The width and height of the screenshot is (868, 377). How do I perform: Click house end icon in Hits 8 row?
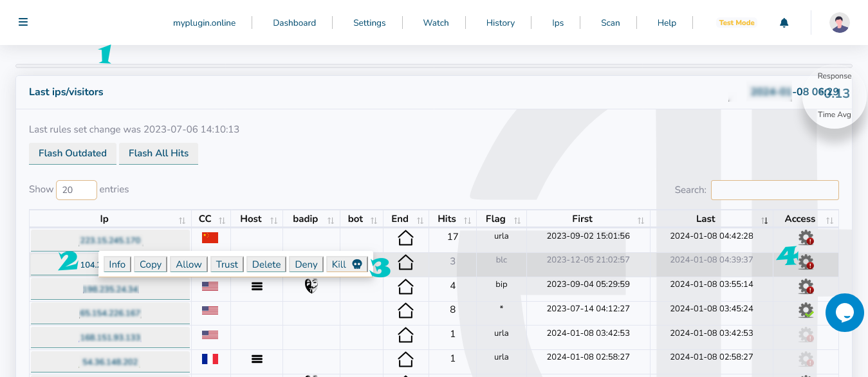pyautogui.click(x=405, y=310)
